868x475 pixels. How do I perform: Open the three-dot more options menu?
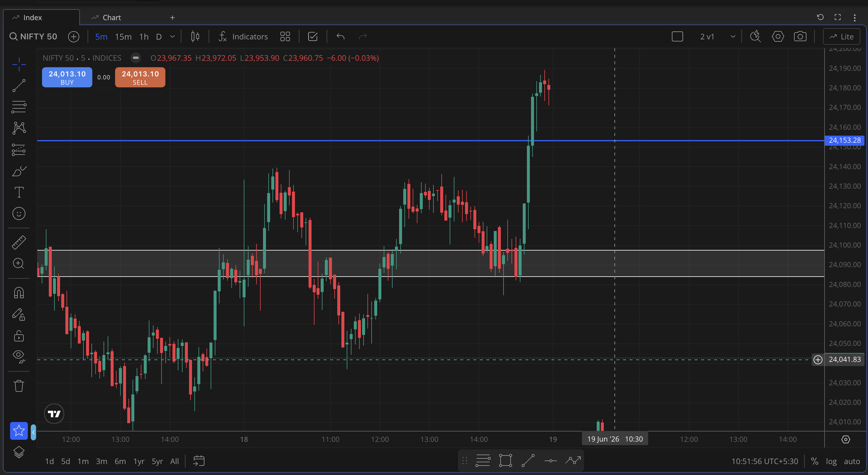click(x=854, y=17)
